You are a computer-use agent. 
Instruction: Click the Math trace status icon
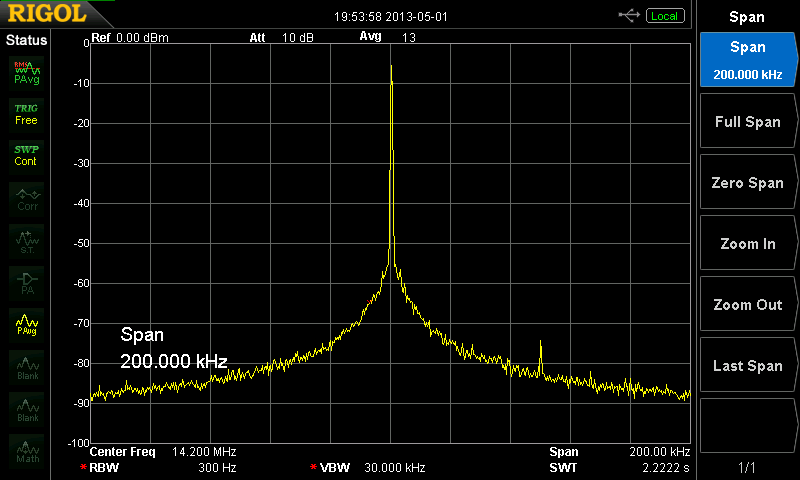[26, 451]
